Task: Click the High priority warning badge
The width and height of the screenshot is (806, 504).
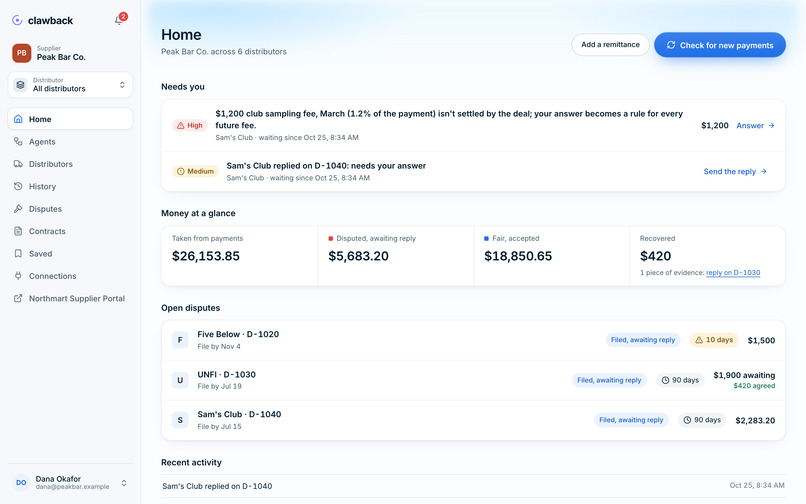Action: click(189, 125)
